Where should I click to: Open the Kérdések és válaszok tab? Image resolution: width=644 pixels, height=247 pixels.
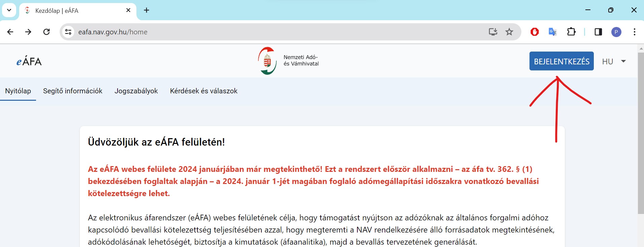coord(204,91)
